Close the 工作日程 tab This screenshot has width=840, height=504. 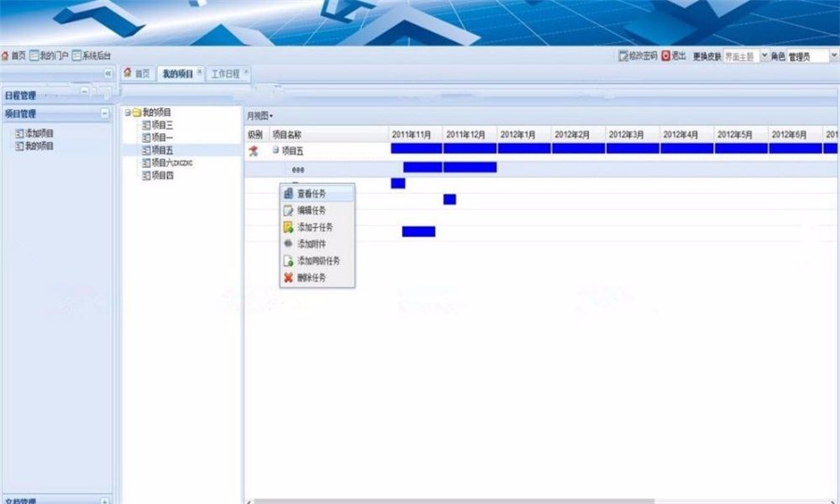pos(246,71)
